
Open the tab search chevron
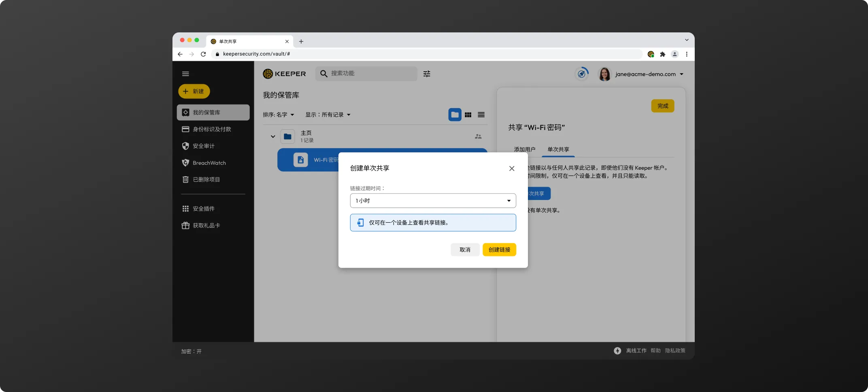click(x=687, y=40)
